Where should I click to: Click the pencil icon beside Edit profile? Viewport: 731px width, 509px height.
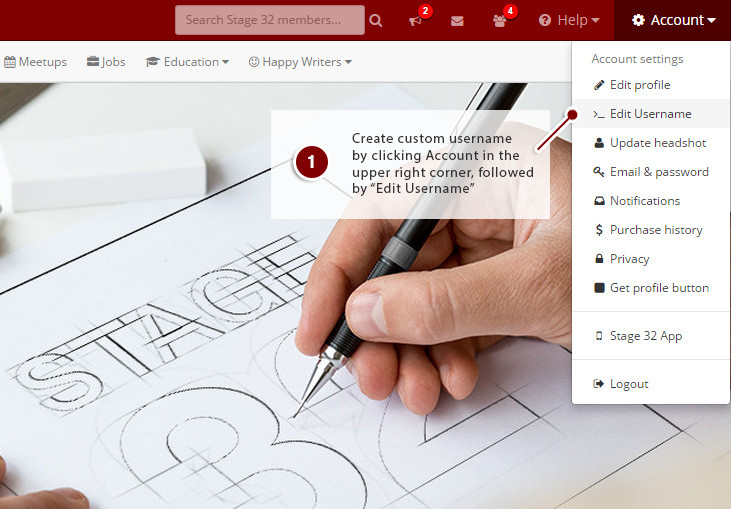pyautogui.click(x=599, y=85)
